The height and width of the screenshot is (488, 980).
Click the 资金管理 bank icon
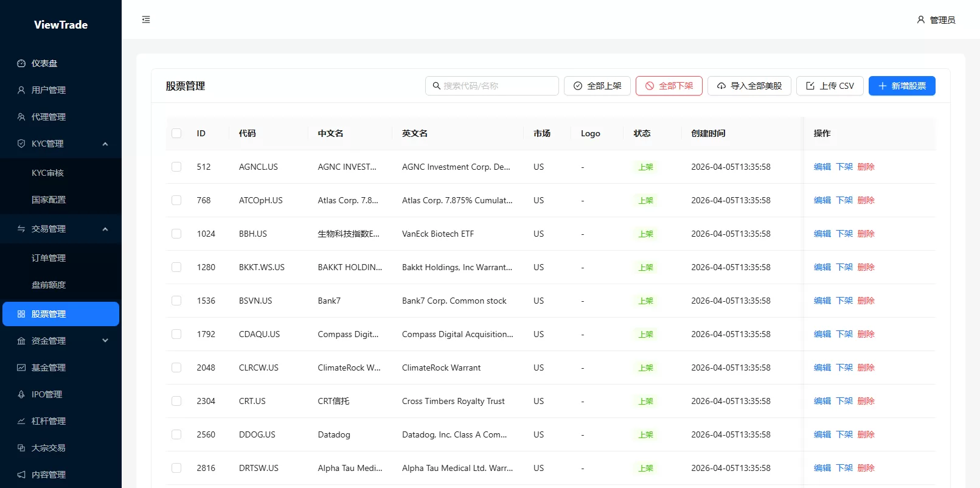[21, 341]
